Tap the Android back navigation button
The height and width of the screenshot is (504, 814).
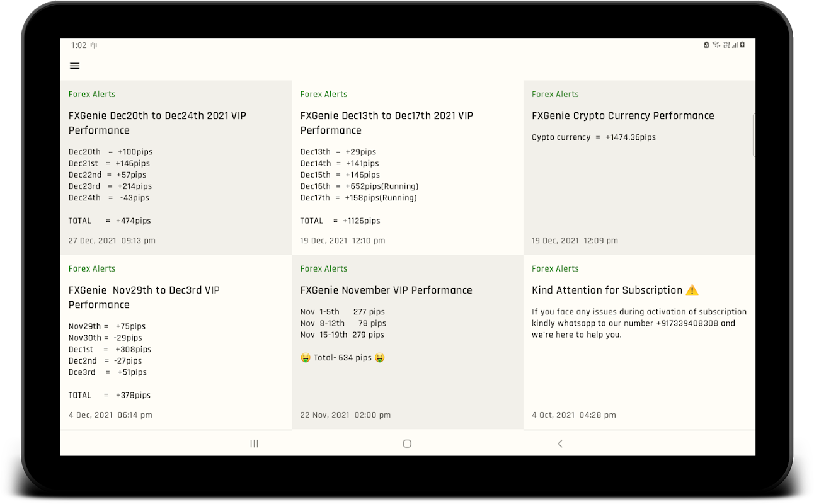(x=560, y=444)
